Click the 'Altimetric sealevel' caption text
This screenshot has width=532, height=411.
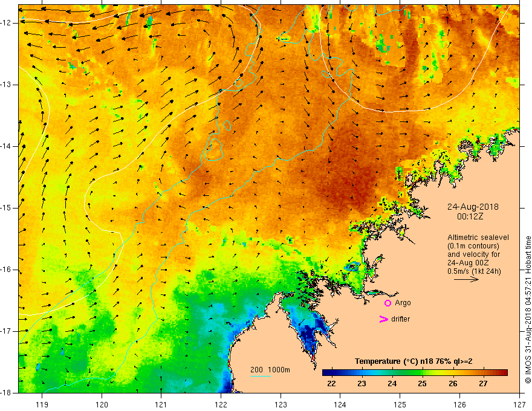coord(478,238)
